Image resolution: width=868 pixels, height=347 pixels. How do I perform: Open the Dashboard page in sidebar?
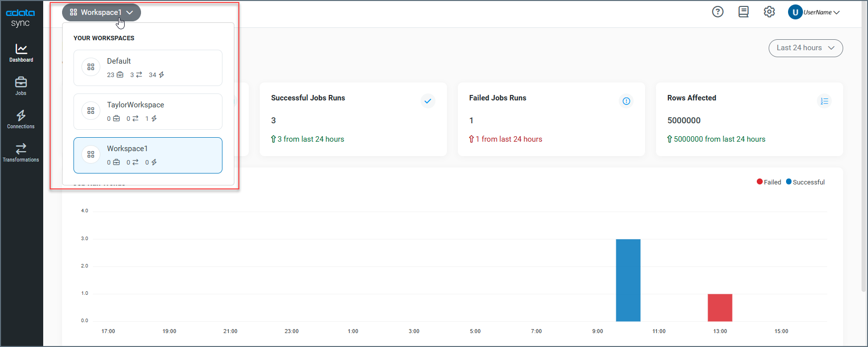pos(21,53)
